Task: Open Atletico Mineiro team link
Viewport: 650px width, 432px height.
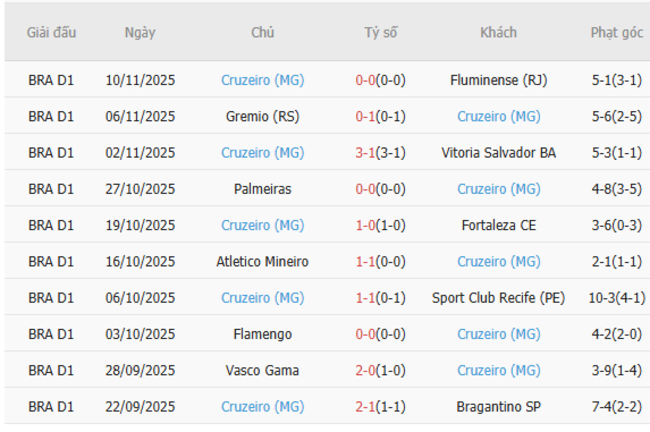Action: (x=262, y=261)
